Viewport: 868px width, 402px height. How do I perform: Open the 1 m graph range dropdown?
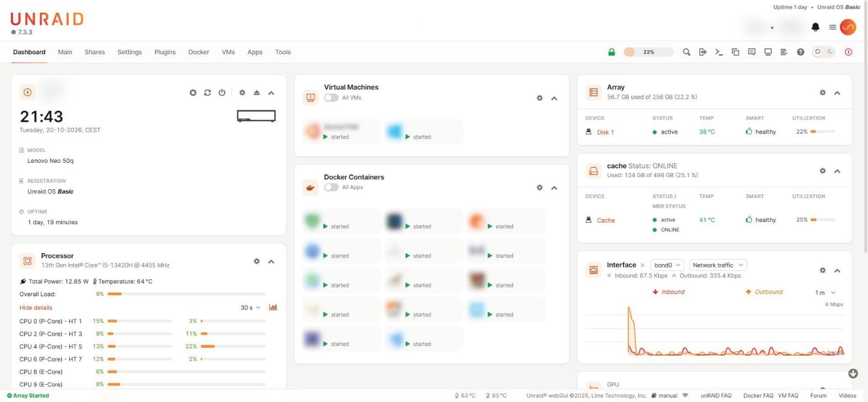[825, 293]
